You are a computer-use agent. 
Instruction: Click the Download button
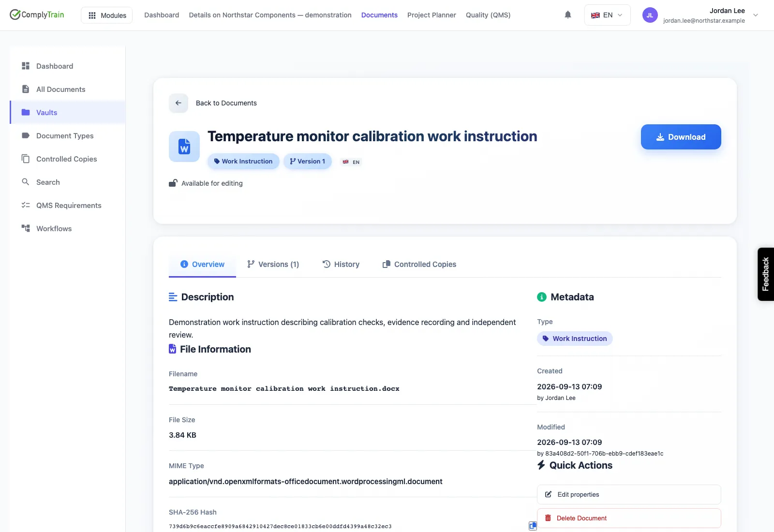pyautogui.click(x=681, y=137)
